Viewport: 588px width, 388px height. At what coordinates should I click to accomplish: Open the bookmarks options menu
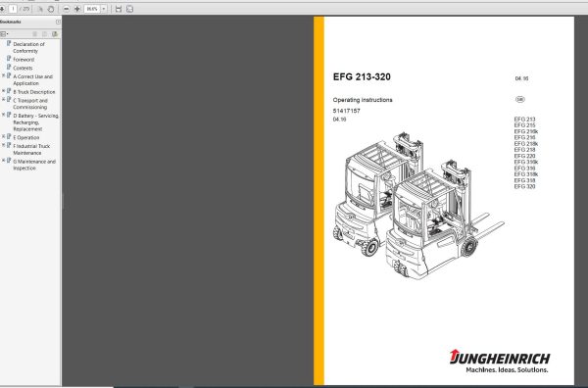coord(4,34)
